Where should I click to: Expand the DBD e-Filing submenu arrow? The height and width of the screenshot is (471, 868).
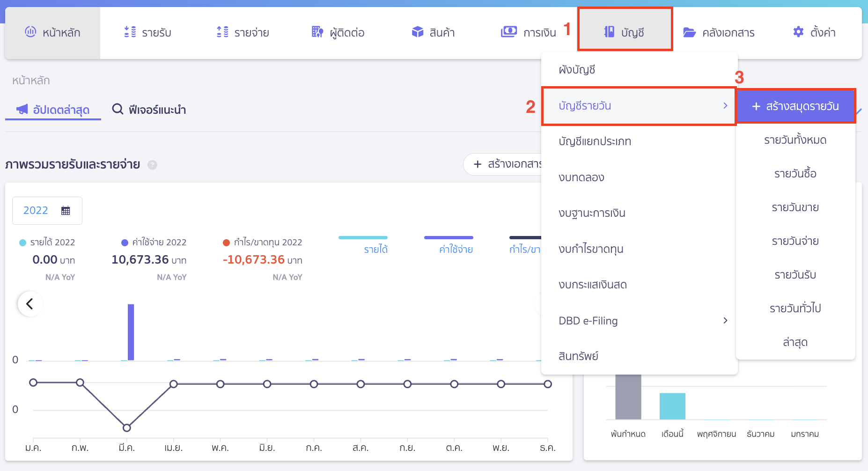725,321
